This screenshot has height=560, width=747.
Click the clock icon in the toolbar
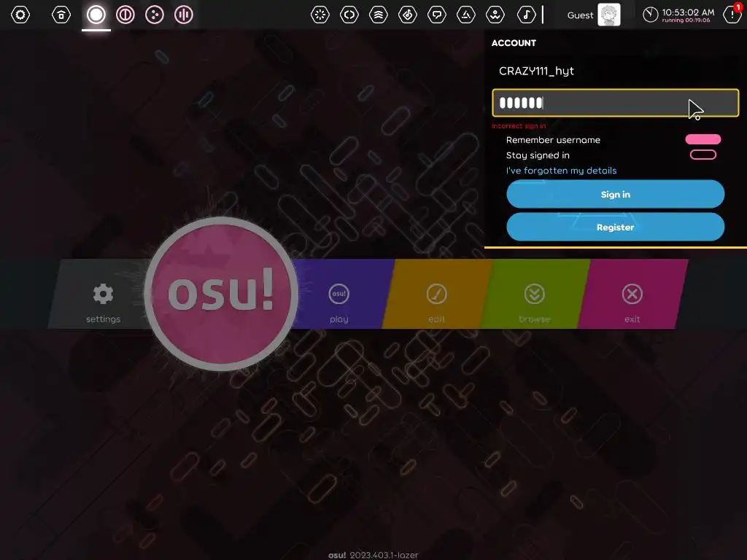pyautogui.click(x=650, y=15)
